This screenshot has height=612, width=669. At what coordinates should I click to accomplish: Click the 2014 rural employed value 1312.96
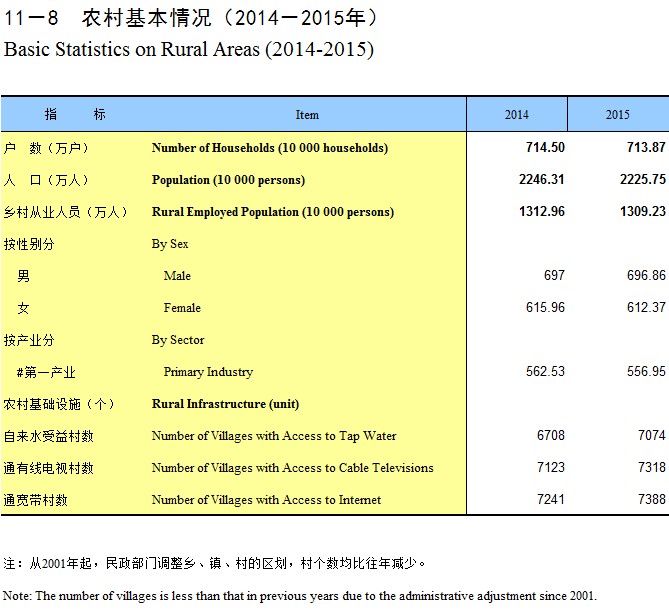[540, 212]
